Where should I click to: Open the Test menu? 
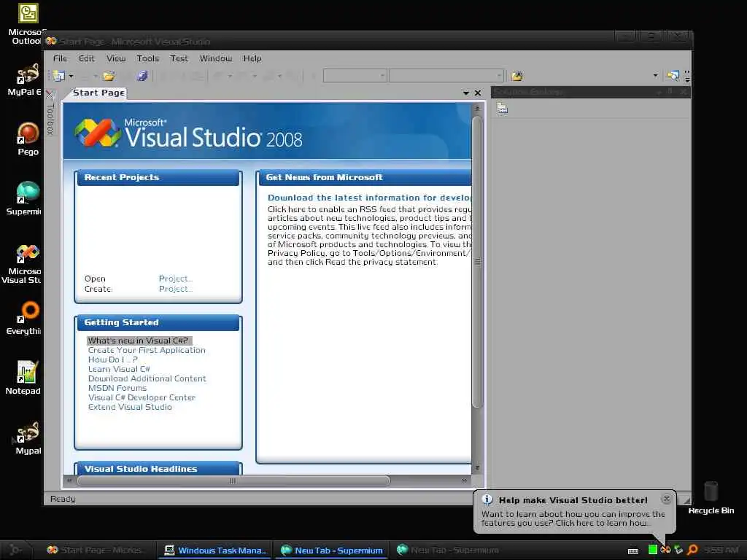[x=179, y=58]
